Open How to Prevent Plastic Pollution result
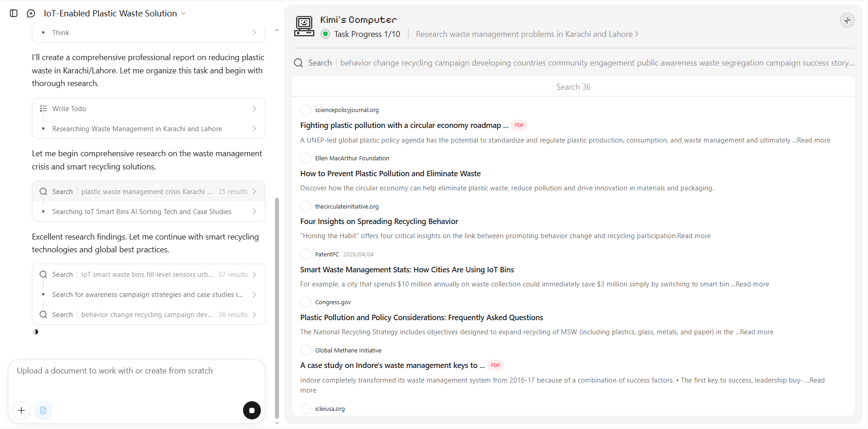Viewport: 868px width, 429px height. (390, 174)
